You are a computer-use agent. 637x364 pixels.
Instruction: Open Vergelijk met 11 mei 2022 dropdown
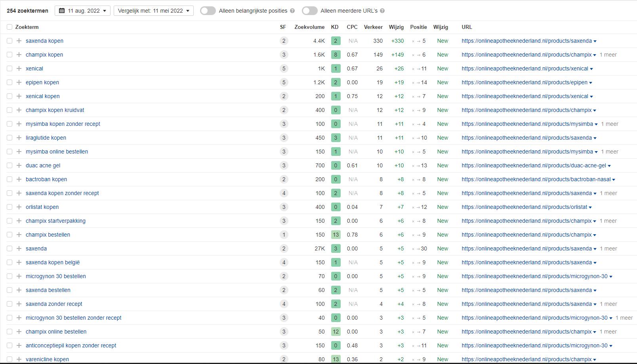click(x=154, y=11)
